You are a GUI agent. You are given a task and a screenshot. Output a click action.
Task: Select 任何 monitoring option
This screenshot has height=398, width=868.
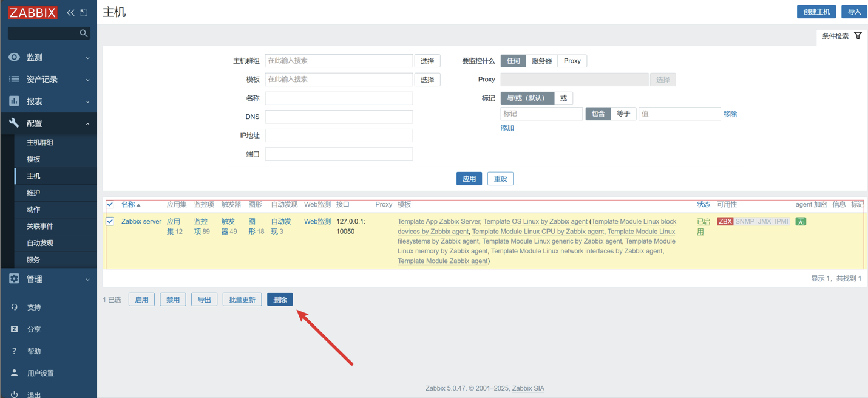pos(514,61)
